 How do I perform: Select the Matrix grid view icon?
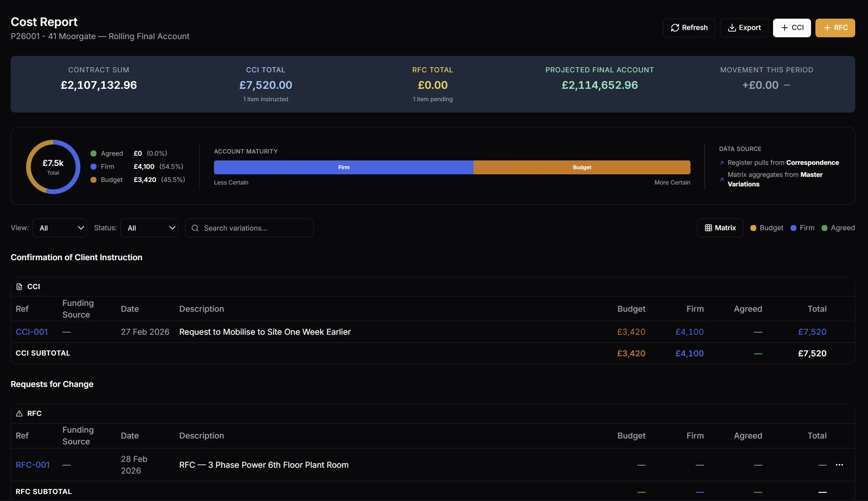tap(709, 227)
